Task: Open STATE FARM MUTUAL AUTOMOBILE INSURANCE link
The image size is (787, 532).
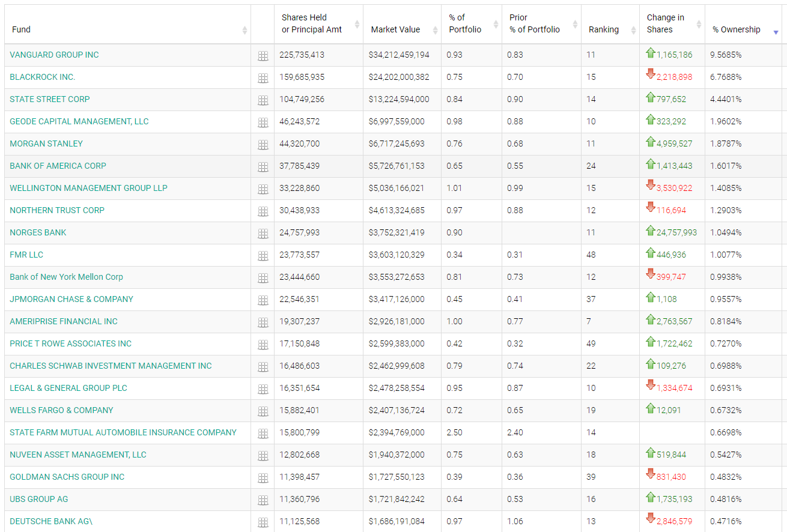Action: click(123, 432)
